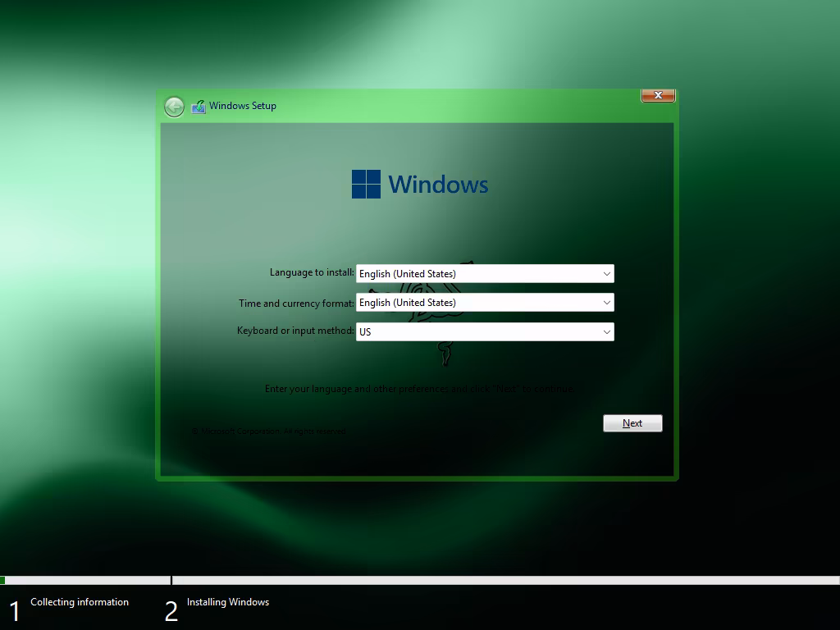The image size is (840, 630).
Task: Select step 1 Collecting information
Action: point(79,602)
